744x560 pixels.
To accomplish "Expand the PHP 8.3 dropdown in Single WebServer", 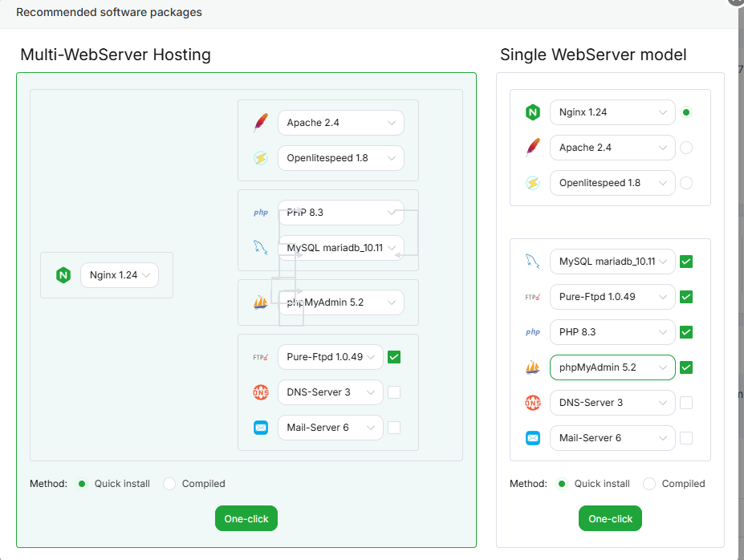I will point(612,332).
